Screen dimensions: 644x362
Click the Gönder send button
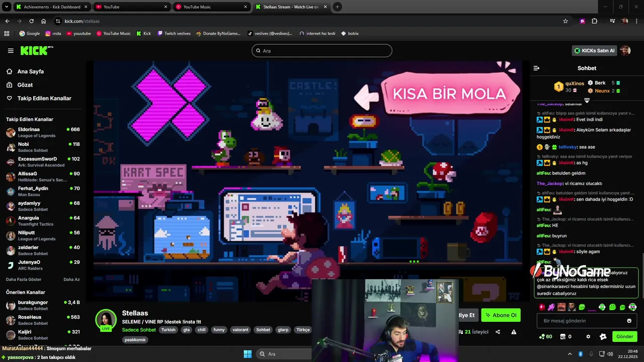(x=625, y=336)
